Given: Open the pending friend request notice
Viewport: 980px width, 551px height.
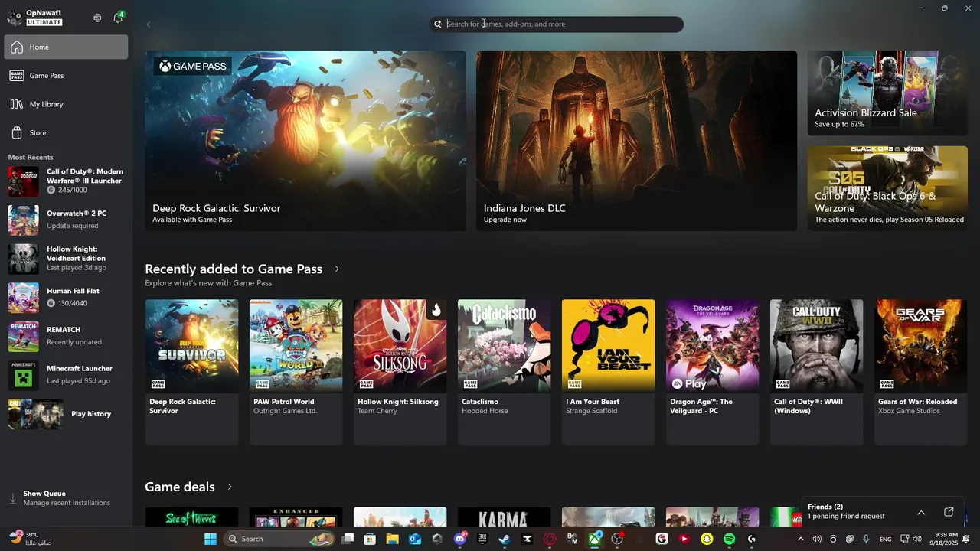Looking at the screenshot, I should pyautogui.click(x=845, y=517).
